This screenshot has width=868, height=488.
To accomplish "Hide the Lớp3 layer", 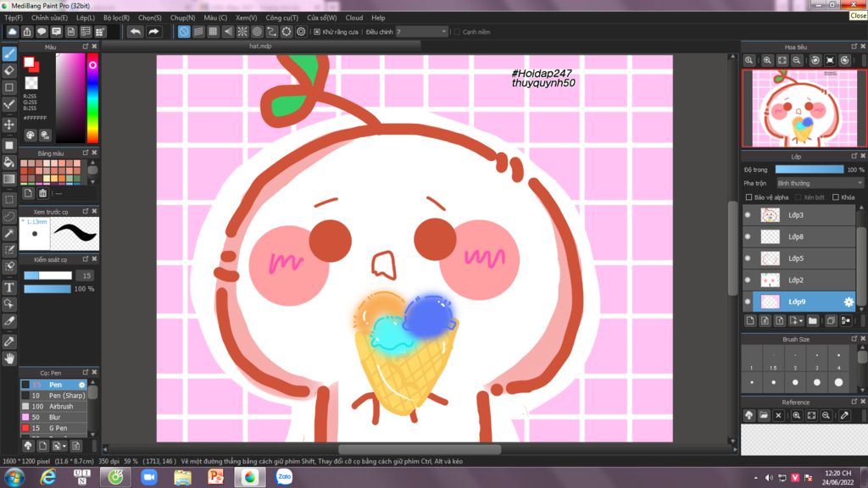I will (x=748, y=214).
